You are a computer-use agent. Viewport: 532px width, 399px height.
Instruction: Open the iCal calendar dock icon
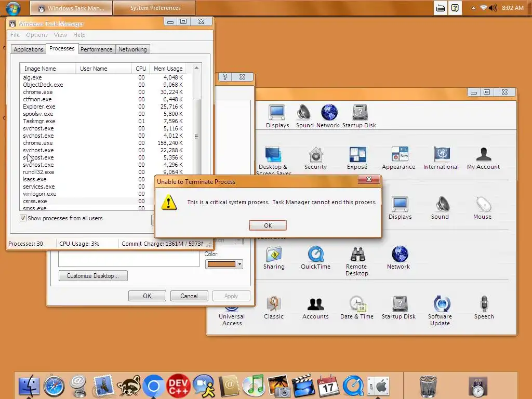[x=328, y=386]
